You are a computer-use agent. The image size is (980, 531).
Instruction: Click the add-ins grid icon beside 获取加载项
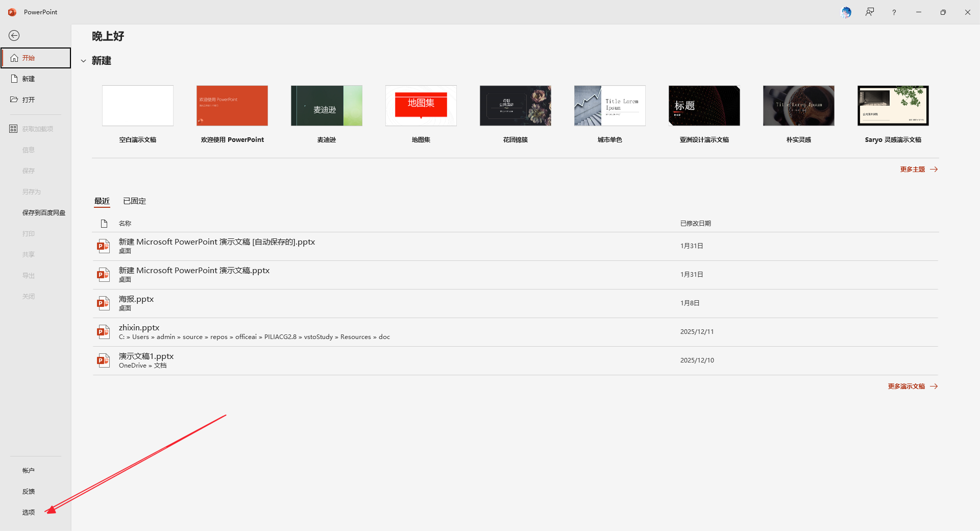point(13,129)
